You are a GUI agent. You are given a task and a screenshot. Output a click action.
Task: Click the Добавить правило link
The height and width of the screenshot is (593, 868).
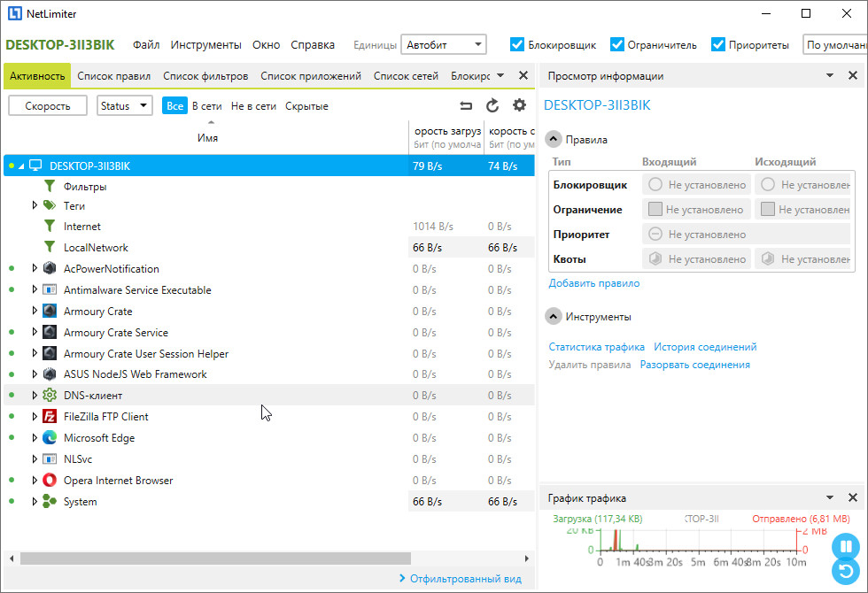593,283
